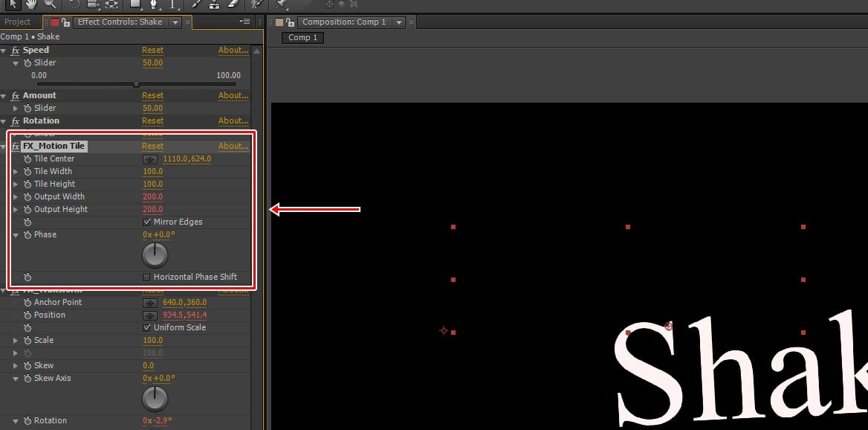This screenshot has width=868, height=430.
Task: Uncheck the Mirror Edges checkbox
Action: (x=147, y=222)
